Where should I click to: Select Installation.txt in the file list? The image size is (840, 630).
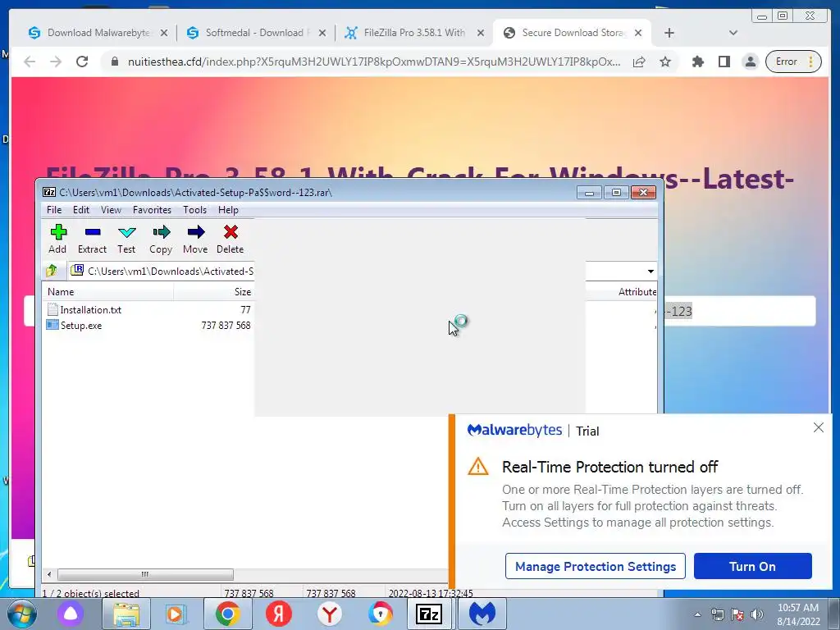tap(84, 309)
